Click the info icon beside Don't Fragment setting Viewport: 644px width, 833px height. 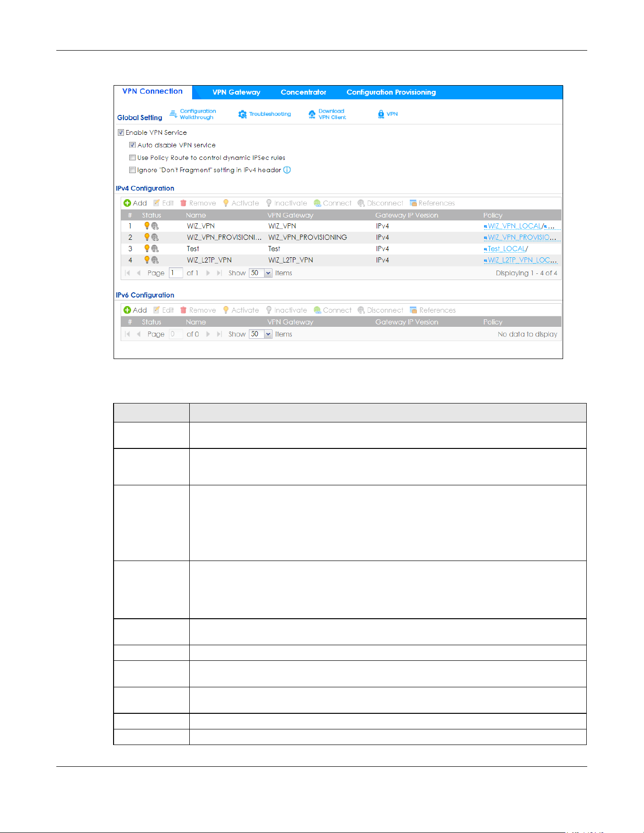tap(287, 170)
